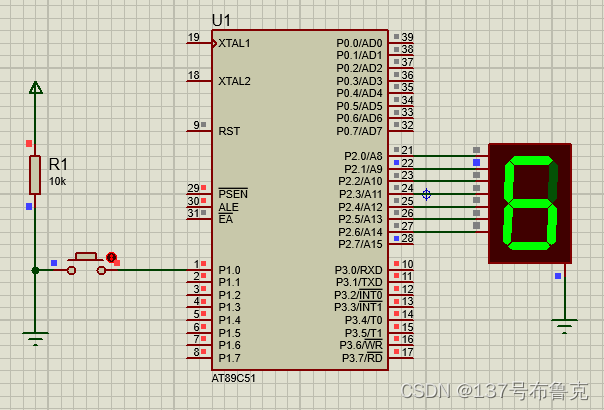Click the PSEN pin label

point(233,194)
